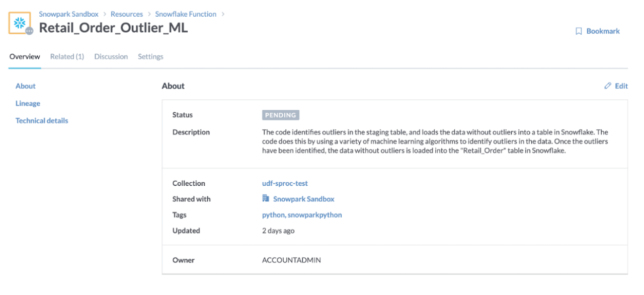This screenshot has height=295, width=644.
Task: Click the organization building icon beside Snowpark Sandbox
Action: tap(266, 199)
